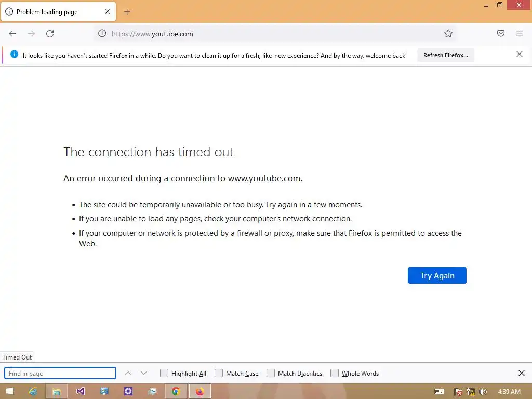The width and height of the screenshot is (532, 399).
Task: Open Visual Studio from taskbar
Action: pyautogui.click(x=81, y=391)
